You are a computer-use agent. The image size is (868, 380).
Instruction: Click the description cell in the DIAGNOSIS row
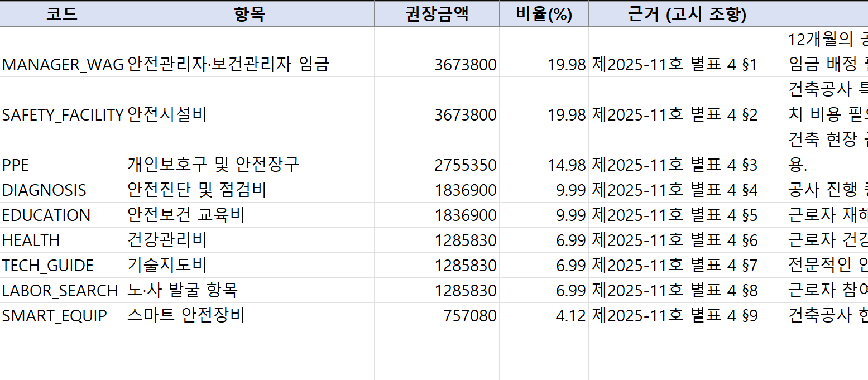pos(827,190)
